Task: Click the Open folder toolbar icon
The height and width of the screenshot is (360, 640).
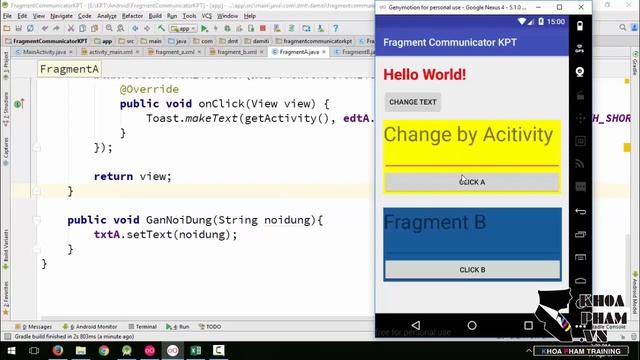Action: pyautogui.click(x=7, y=28)
